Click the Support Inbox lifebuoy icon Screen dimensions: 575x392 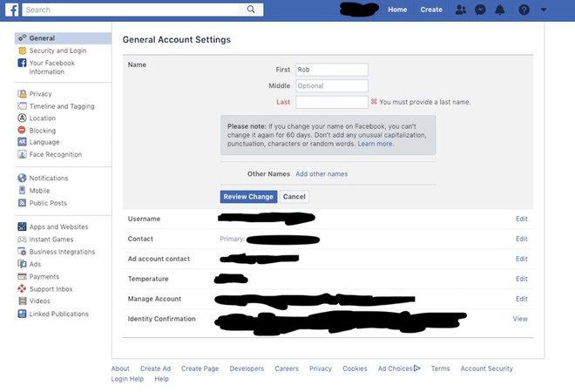[x=22, y=288]
